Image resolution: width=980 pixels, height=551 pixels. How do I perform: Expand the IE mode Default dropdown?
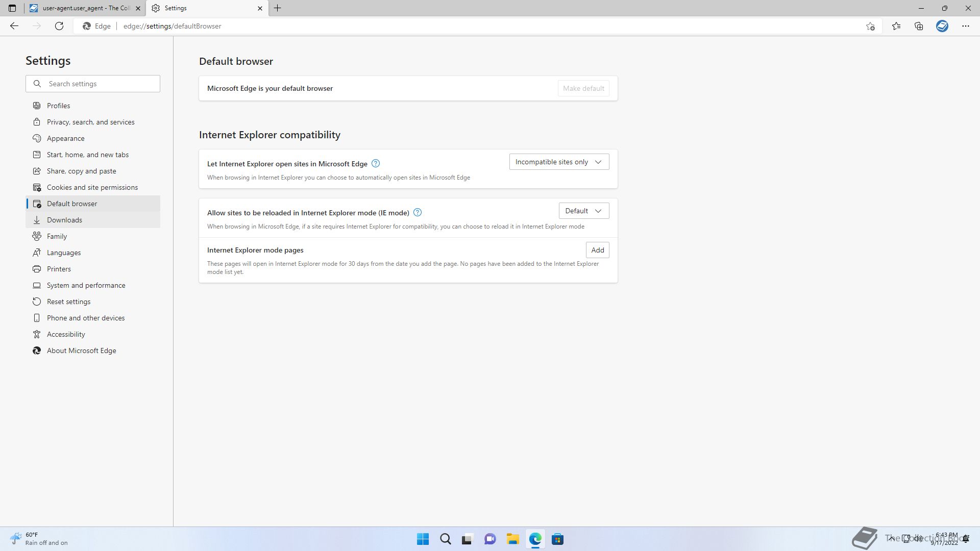tap(583, 211)
